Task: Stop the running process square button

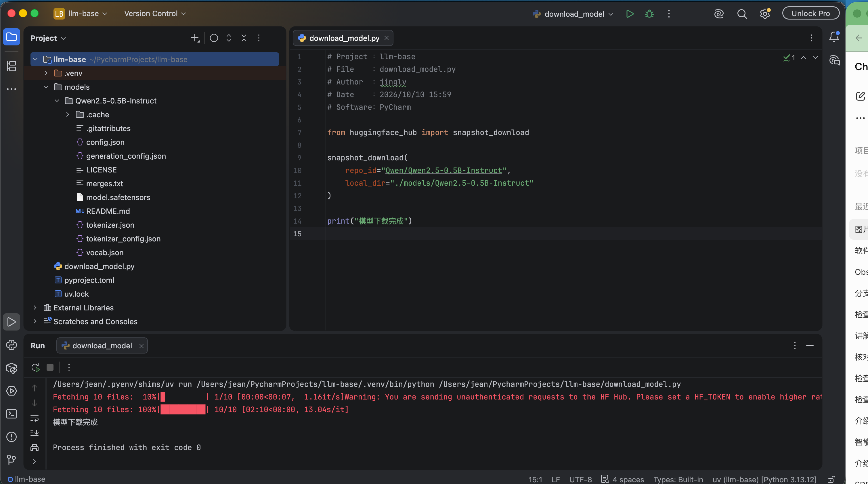Action: click(50, 367)
